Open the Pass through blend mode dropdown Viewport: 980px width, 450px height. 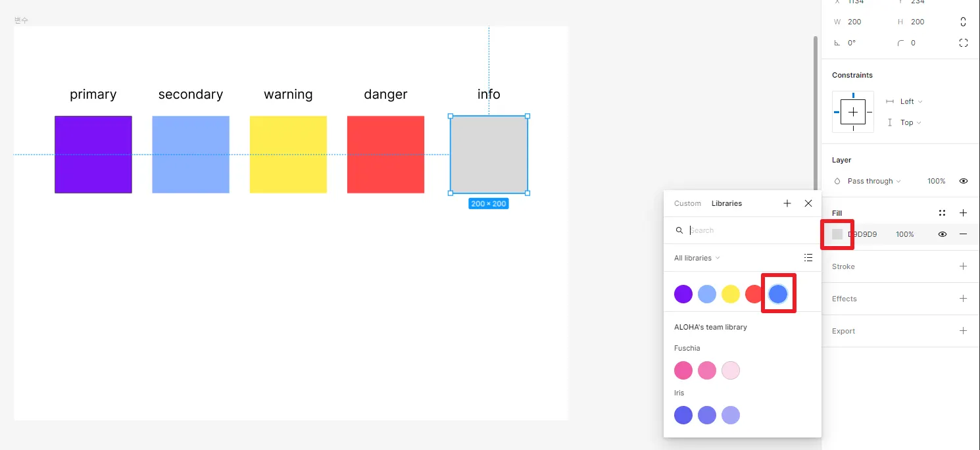pos(873,181)
